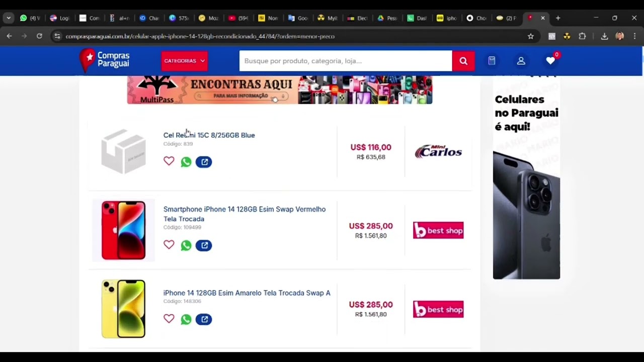Close the active browser tab
The image size is (644, 362).
point(543,18)
